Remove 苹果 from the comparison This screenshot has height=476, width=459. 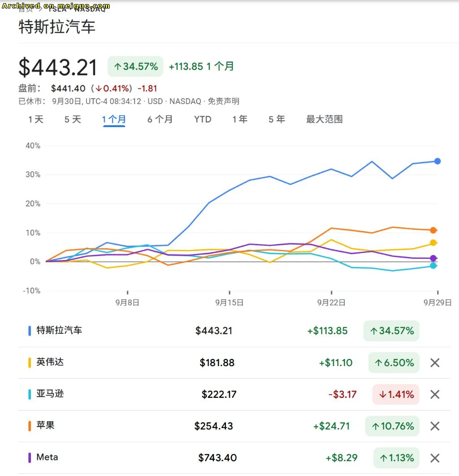click(x=434, y=426)
